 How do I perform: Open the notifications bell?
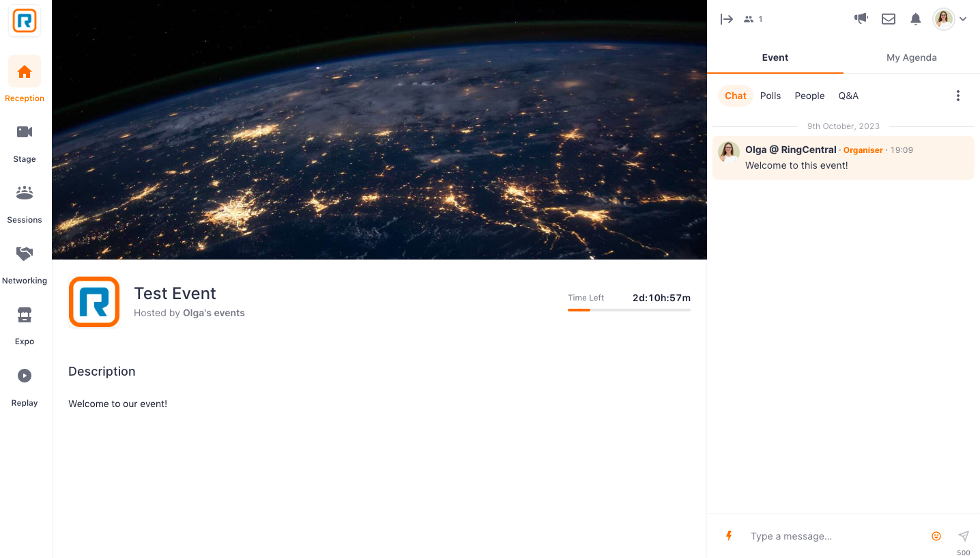[916, 19]
